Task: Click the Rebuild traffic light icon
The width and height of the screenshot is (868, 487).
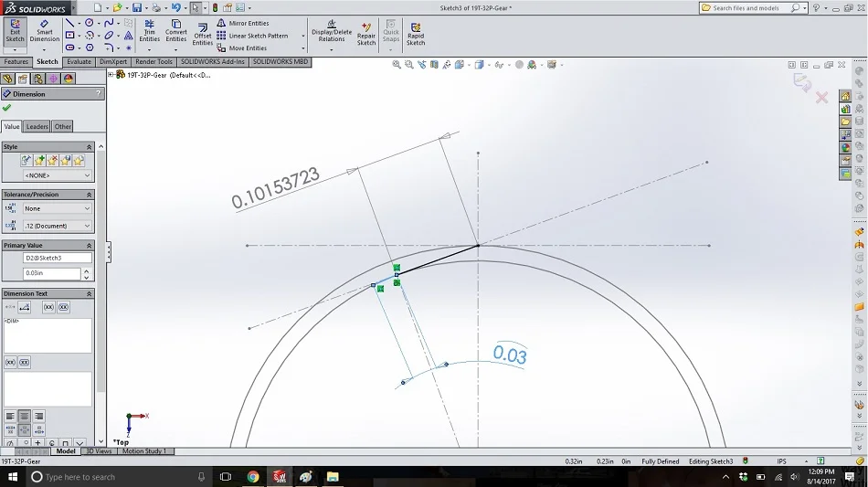Action: pos(215,7)
